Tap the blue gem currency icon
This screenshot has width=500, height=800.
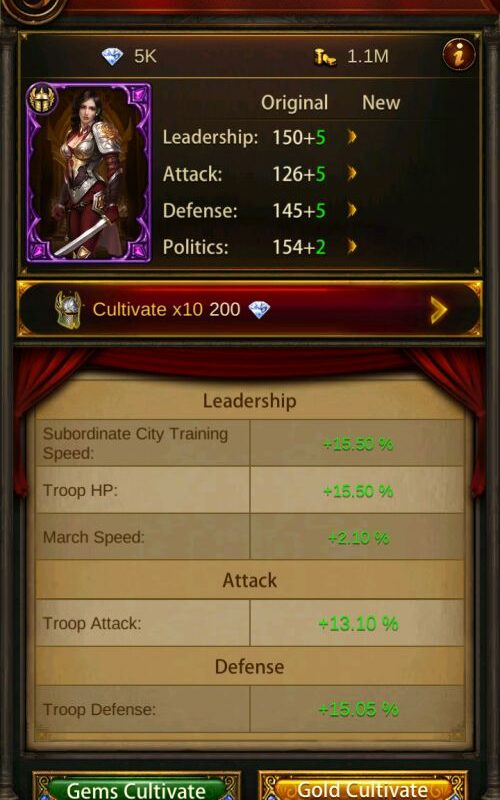(112, 56)
